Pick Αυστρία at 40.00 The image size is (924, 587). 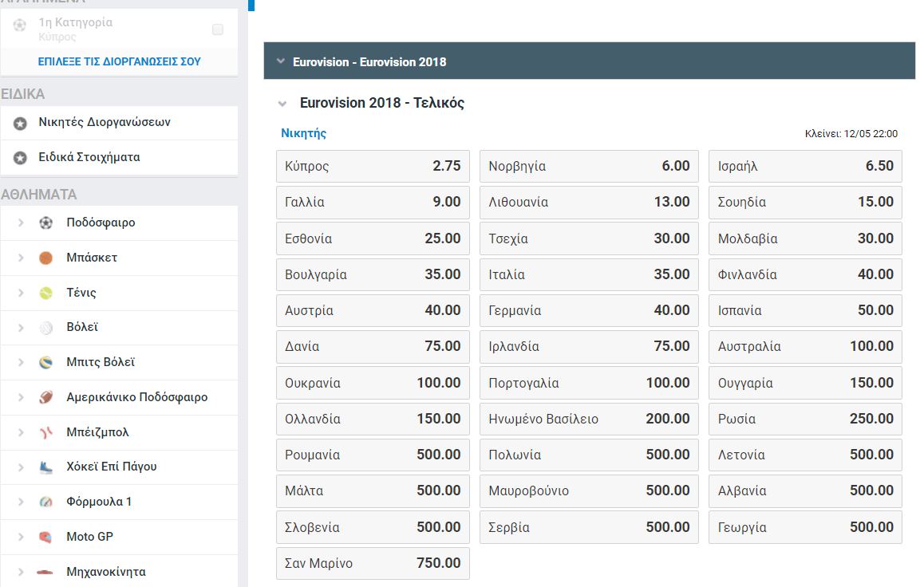pos(373,310)
